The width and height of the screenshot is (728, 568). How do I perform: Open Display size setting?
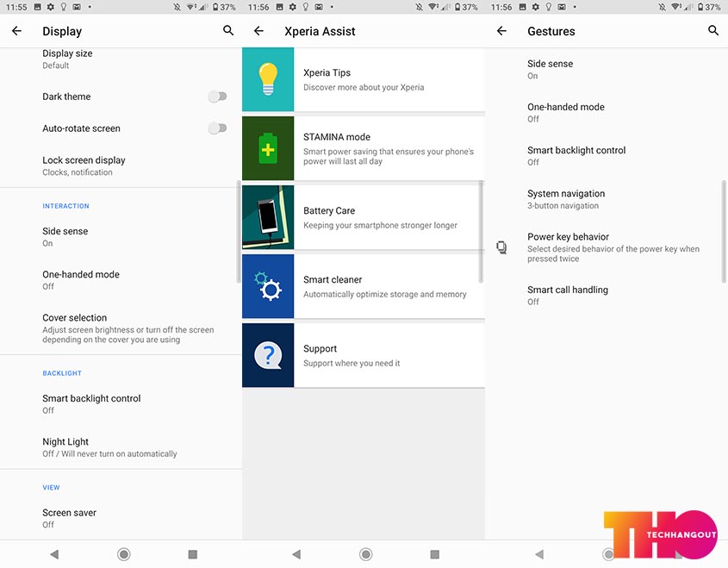click(x=121, y=59)
